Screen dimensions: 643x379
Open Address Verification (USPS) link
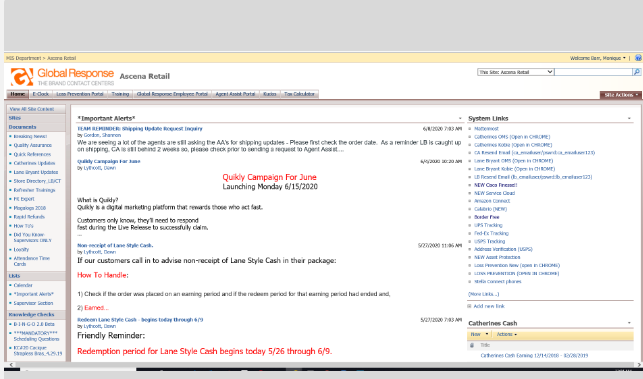pyautogui.click(x=503, y=249)
